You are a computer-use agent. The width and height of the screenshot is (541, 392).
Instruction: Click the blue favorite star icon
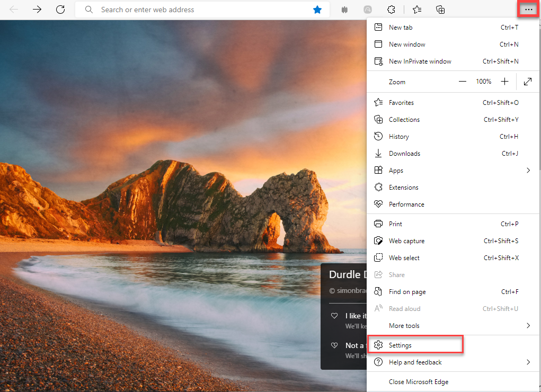click(317, 10)
